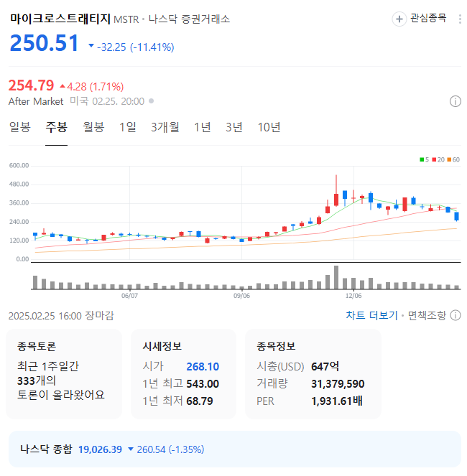Open the 종목정보 stock info card

(313, 374)
